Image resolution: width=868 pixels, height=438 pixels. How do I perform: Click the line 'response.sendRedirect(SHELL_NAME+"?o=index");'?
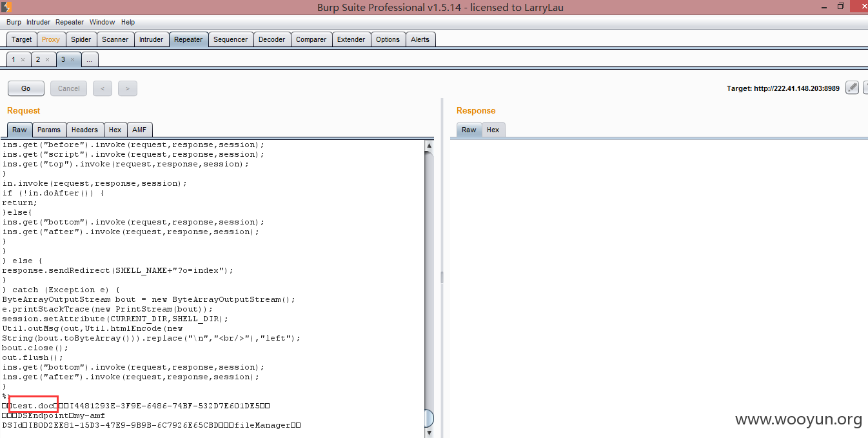tap(118, 270)
